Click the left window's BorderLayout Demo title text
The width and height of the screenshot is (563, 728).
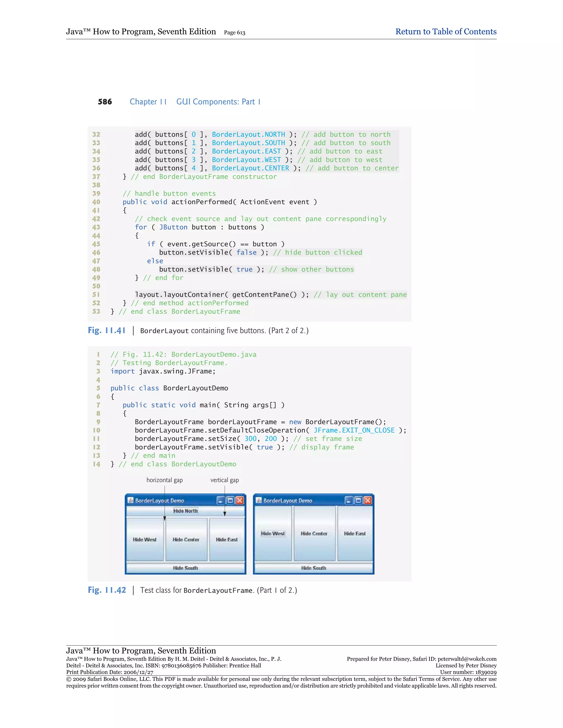[x=159, y=501]
